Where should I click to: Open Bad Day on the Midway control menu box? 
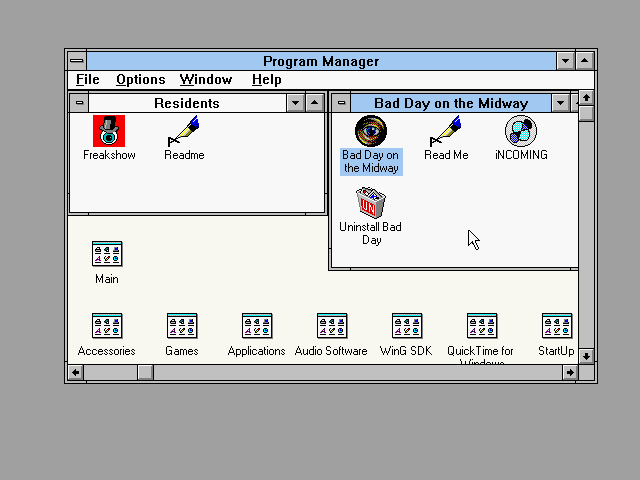pos(341,103)
